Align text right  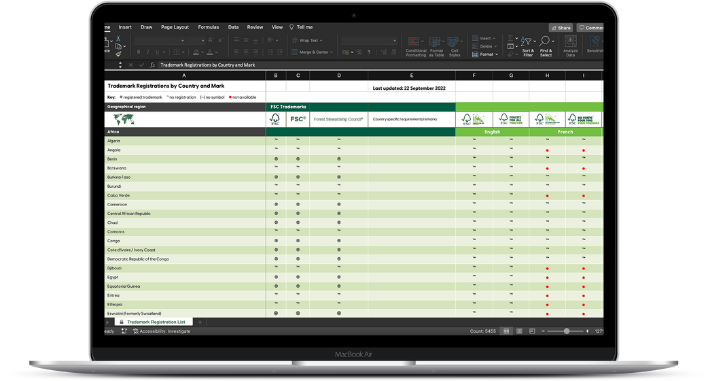click(x=255, y=52)
